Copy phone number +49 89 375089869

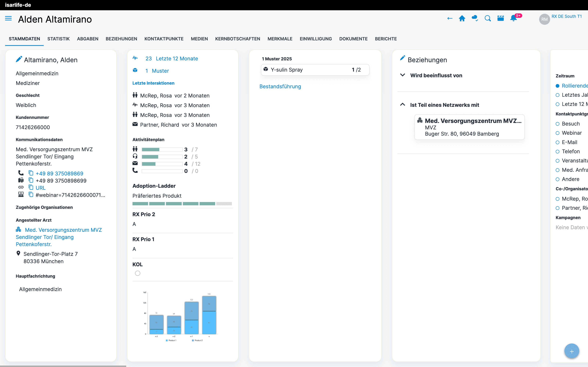pyautogui.click(x=31, y=173)
